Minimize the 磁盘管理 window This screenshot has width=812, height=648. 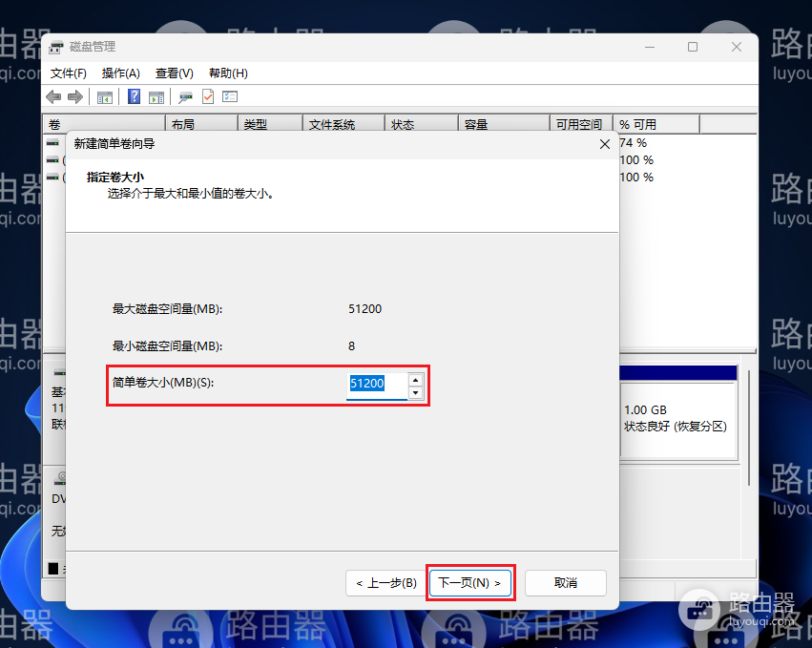pos(650,47)
